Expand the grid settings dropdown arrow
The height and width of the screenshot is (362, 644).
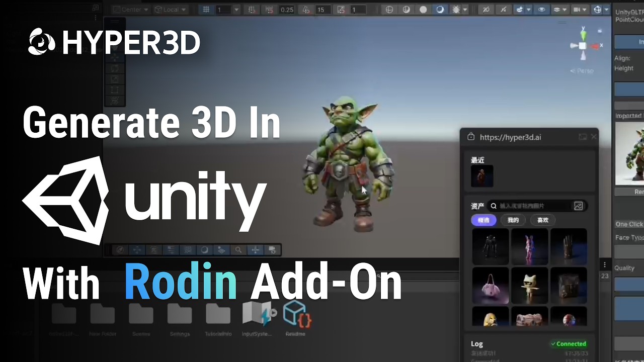(237, 9)
